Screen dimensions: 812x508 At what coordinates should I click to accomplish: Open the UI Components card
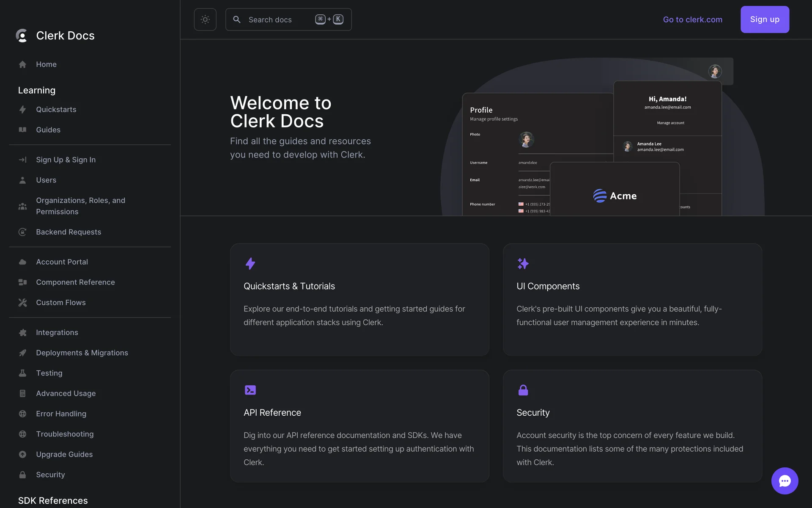(x=632, y=299)
